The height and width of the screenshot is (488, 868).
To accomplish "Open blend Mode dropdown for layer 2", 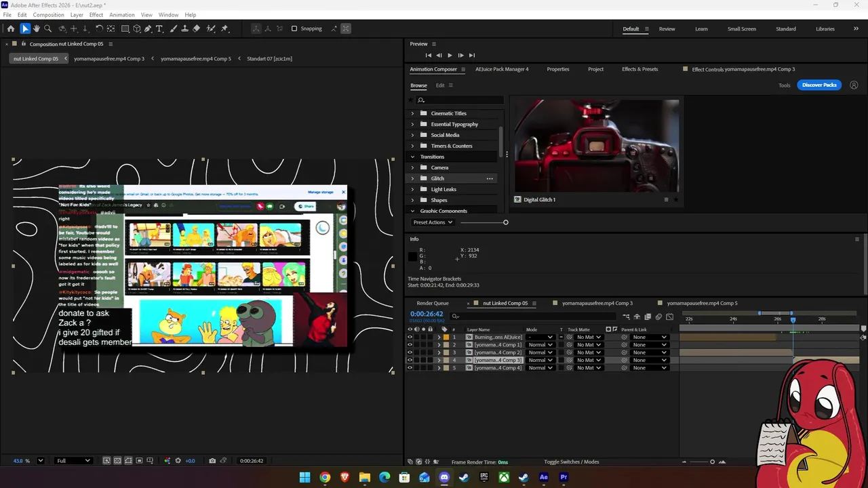I will click(x=540, y=345).
